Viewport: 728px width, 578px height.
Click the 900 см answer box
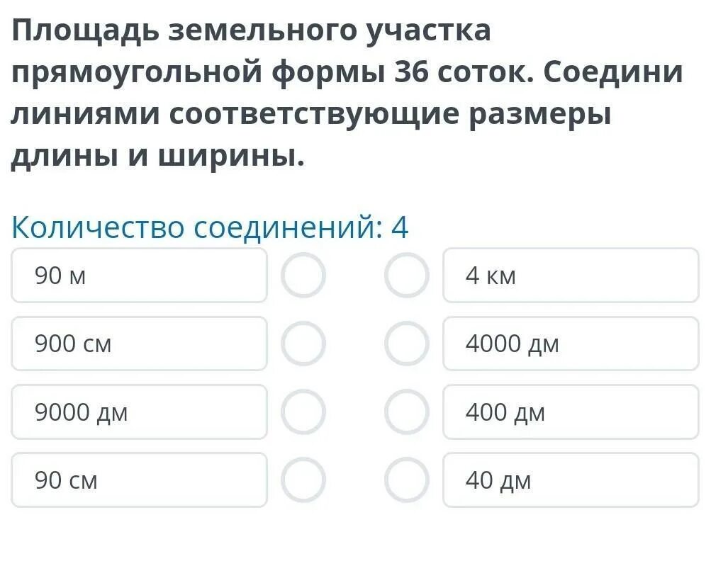click(x=139, y=344)
